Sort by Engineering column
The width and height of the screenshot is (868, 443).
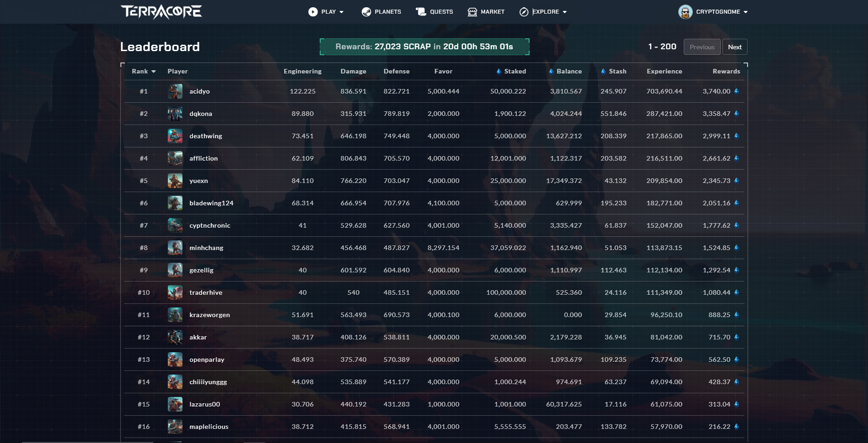pyautogui.click(x=302, y=71)
